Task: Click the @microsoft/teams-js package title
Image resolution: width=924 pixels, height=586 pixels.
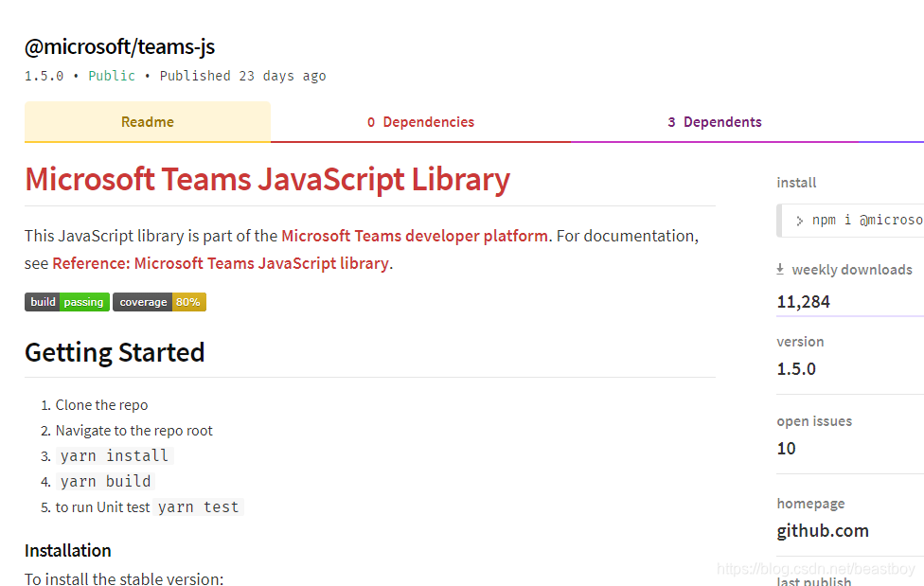Action: click(x=119, y=46)
